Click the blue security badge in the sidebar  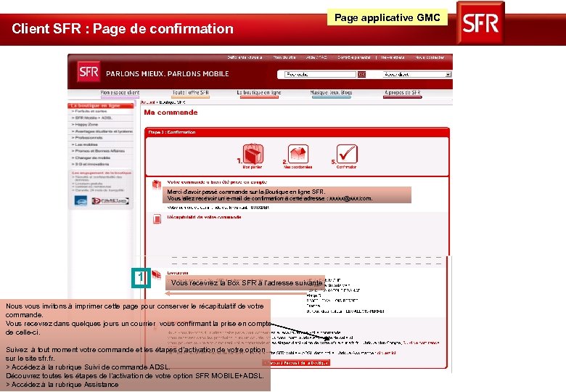(x=81, y=200)
